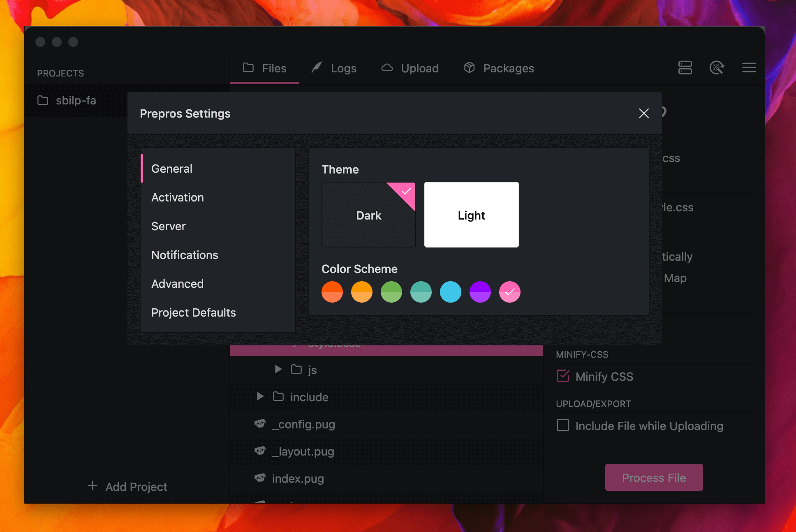Click the package box icon beside Packages
This screenshot has height=532, width=796.
pyautogui.click(x=469, y=67)
